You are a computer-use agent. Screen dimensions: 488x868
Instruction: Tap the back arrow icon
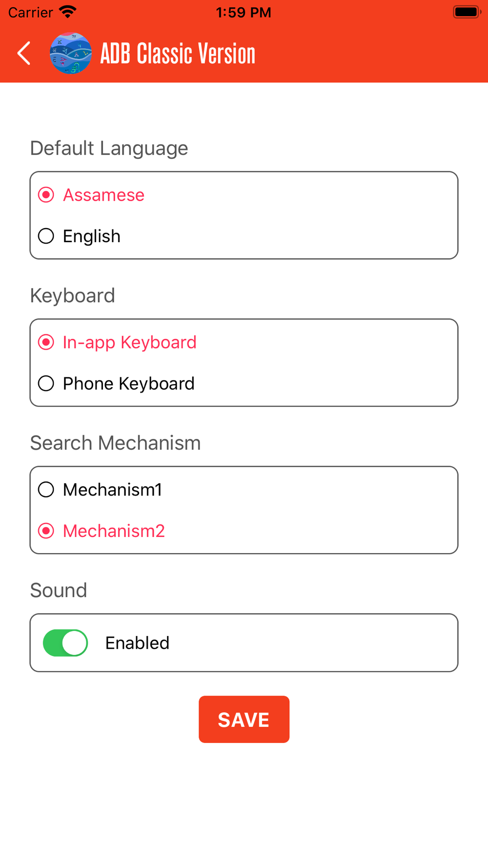(x=24, y=53)
